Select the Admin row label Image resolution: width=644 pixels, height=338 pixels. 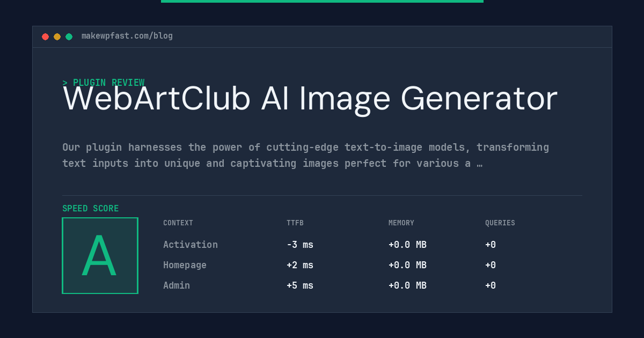pyautogui.click(x=177, y=285)
